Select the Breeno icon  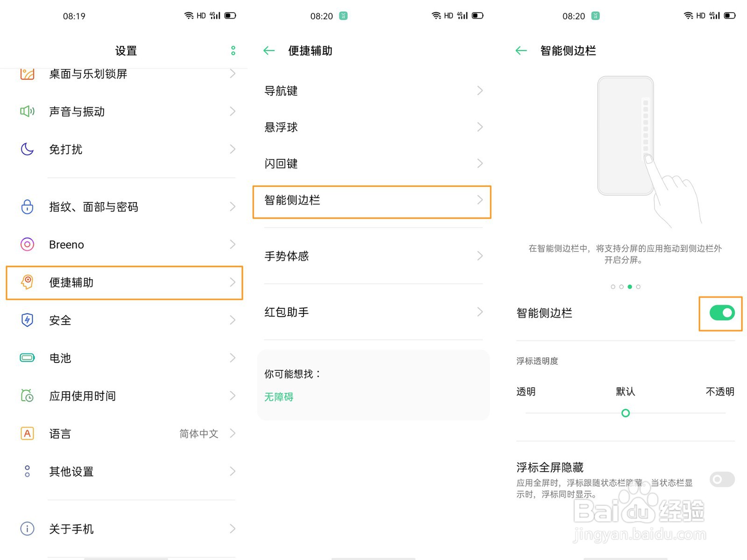[x=28, y=244]
